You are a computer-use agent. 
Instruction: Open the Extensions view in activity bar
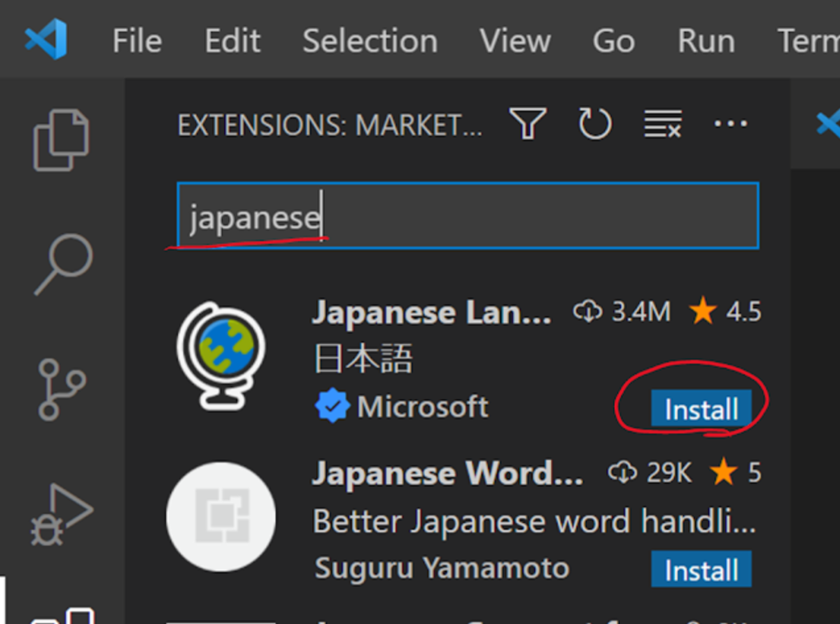point(62,615)
